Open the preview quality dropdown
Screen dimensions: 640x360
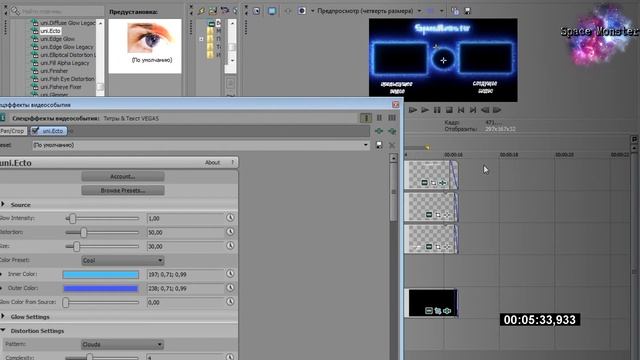[x=419, y=11]
